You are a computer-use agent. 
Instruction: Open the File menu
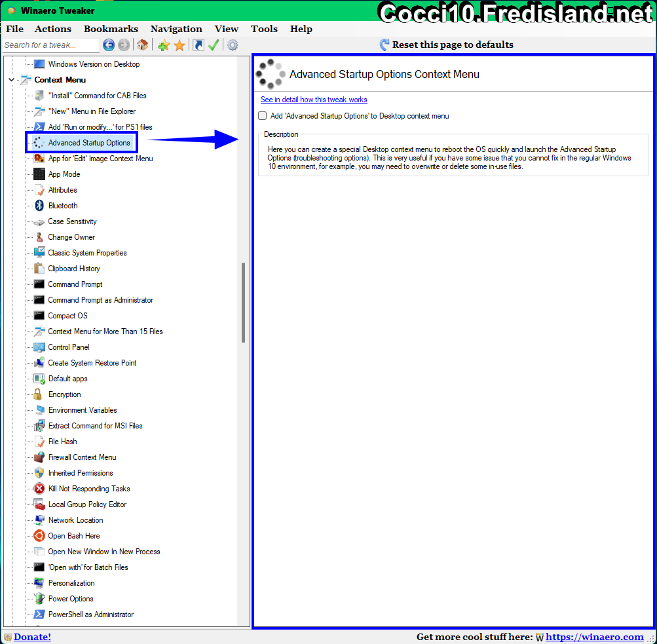click(14, 29)
